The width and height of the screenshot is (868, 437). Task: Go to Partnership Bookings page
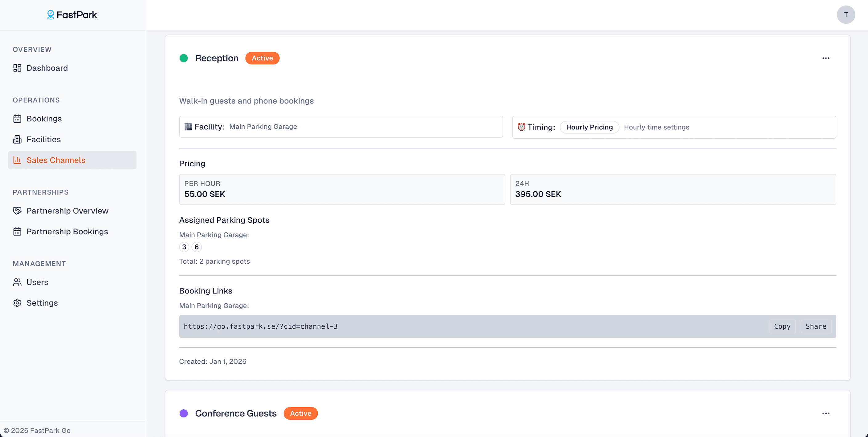coord(67,232)
